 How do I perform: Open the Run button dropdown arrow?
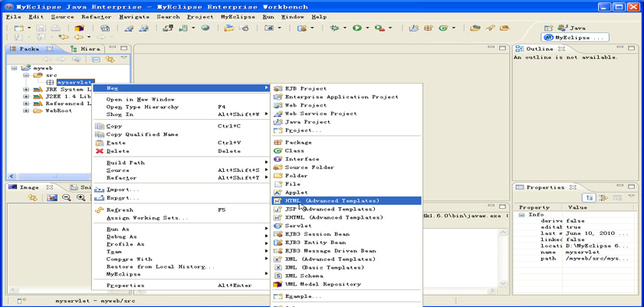click(x=367, y=28)
